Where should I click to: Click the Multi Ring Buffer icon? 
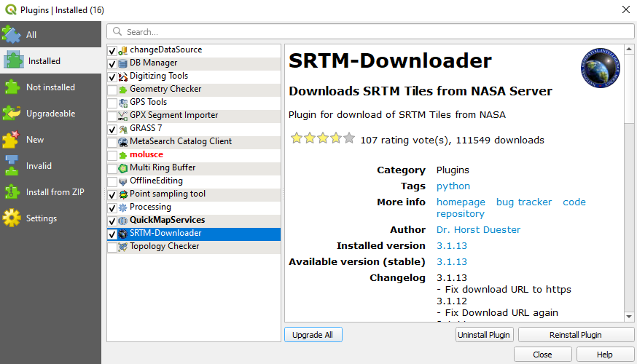(122, 168)
